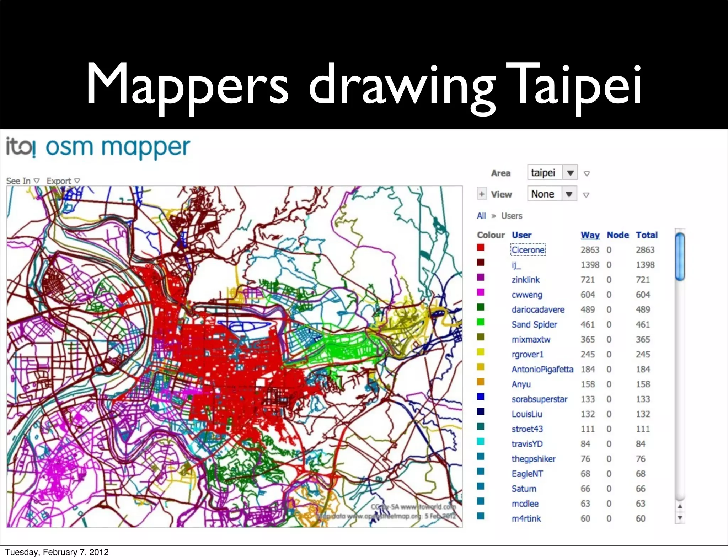The width and height of the screenshot is (728, 560).
Task: Open user zinklink from the list
Action: point(525,280)
